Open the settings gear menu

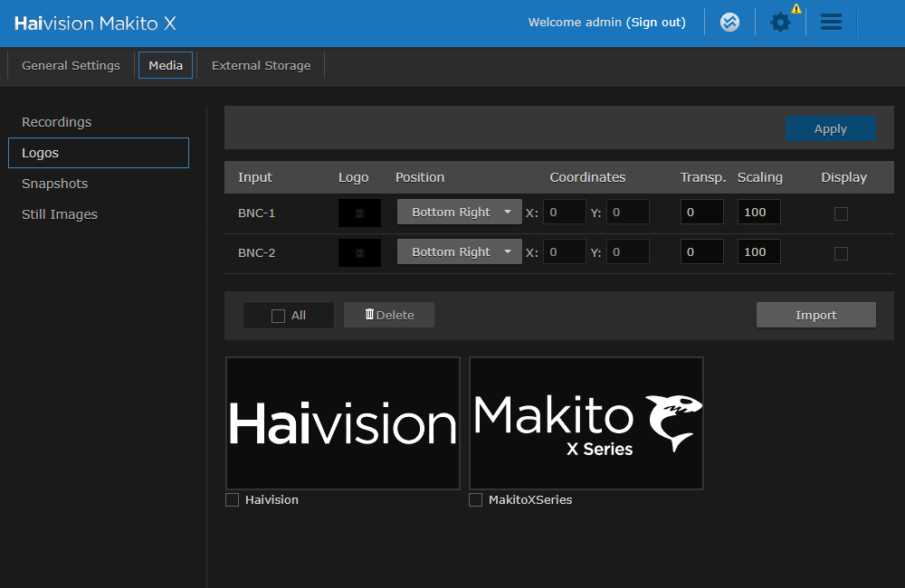tap(780, 23)
